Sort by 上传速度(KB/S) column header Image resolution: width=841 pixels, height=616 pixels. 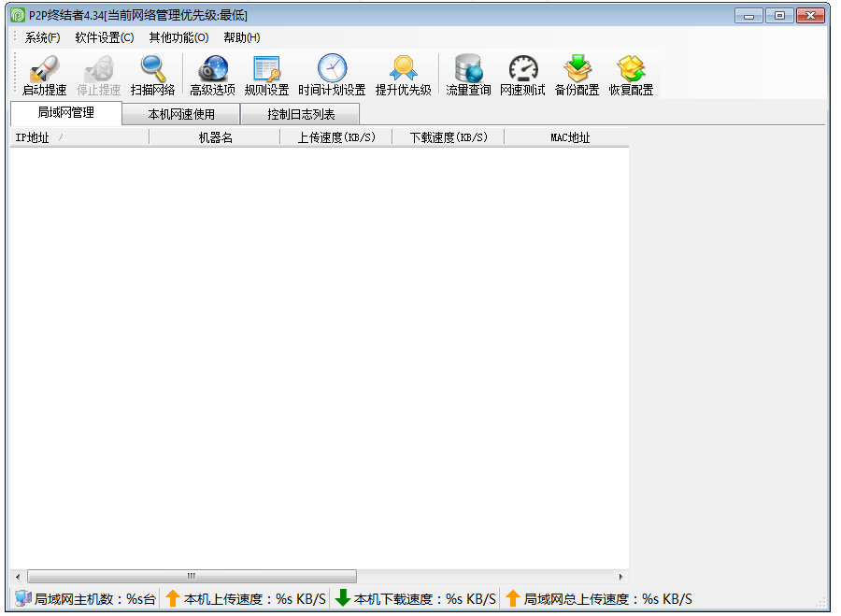(336, 138)
